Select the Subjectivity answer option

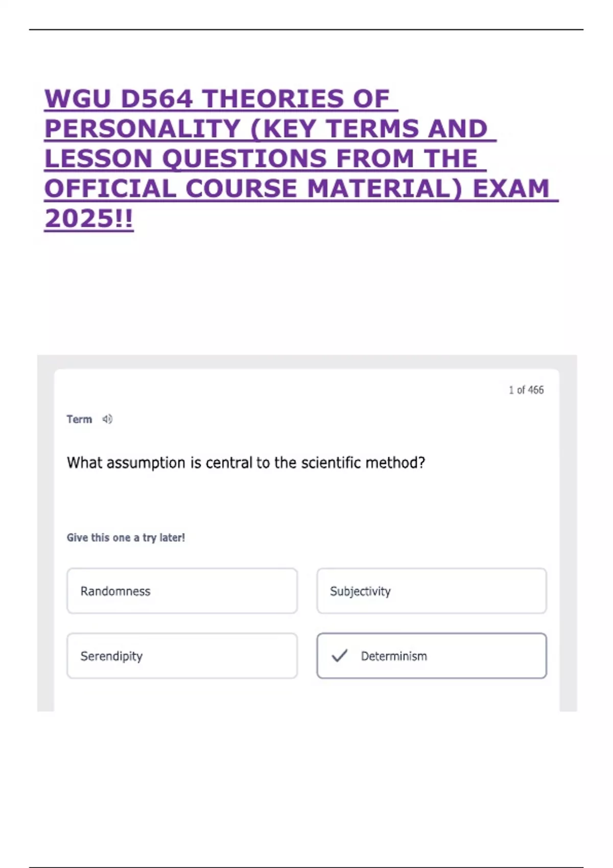[432, 591]
